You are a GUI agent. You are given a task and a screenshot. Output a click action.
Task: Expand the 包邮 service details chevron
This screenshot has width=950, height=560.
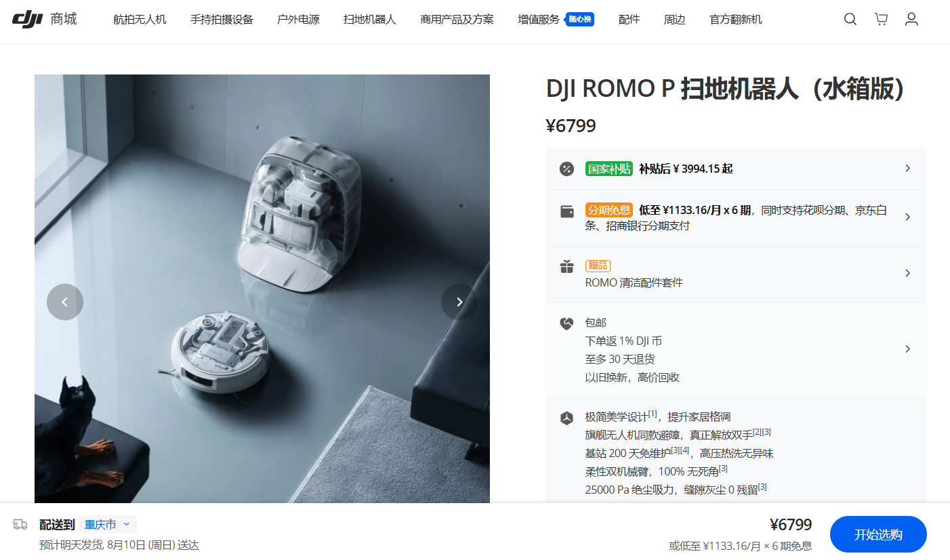pos(908,349)
